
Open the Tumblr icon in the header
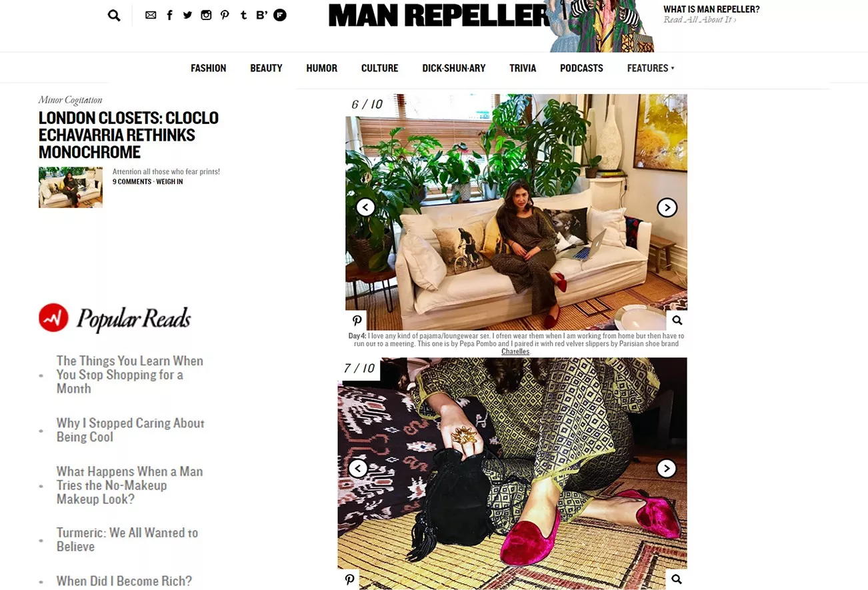(243, 15)
